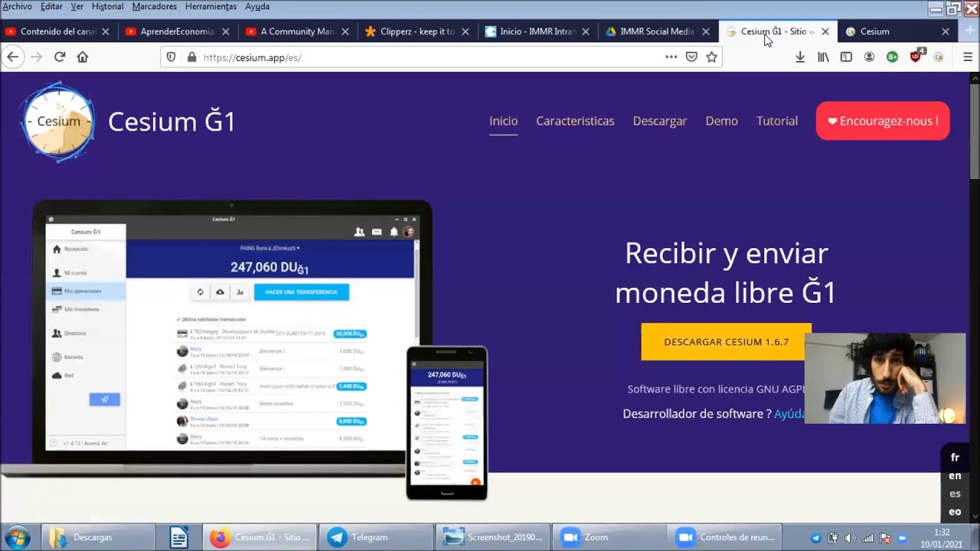Open the Firefox hamburger menu
Screen dimensions: 980x551
tap(968, 57)
